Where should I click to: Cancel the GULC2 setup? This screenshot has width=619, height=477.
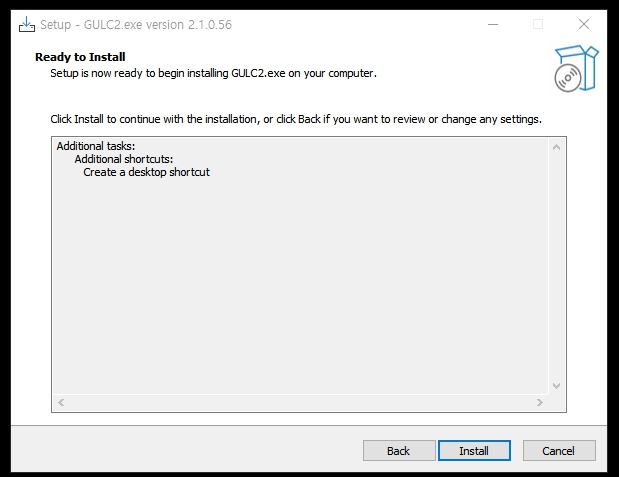click(x=559, y=451)
